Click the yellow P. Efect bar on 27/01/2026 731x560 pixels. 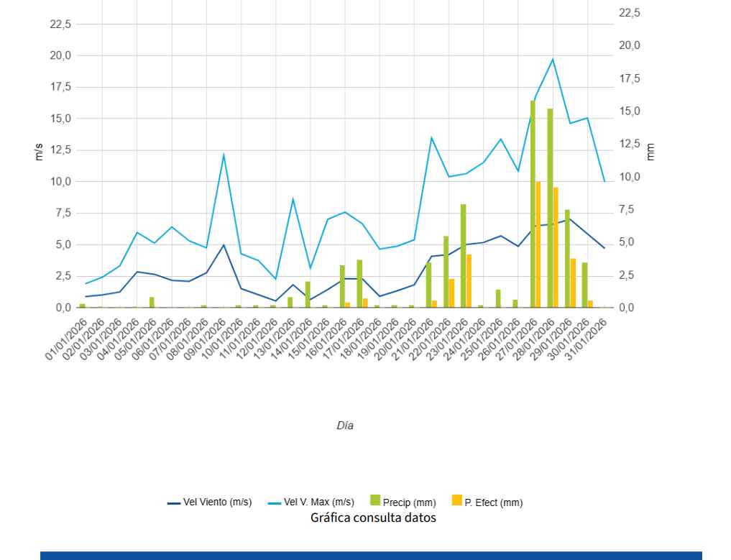[538, 244]
